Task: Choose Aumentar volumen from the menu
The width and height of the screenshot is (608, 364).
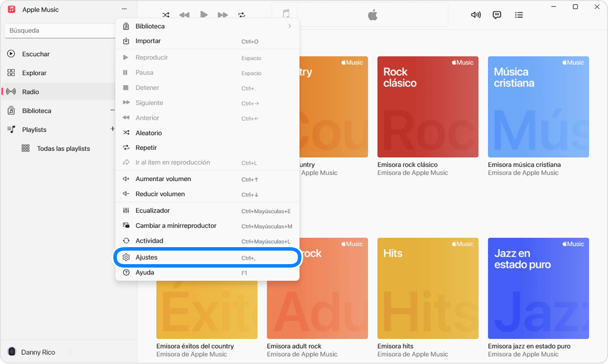Action: point(207,179)
